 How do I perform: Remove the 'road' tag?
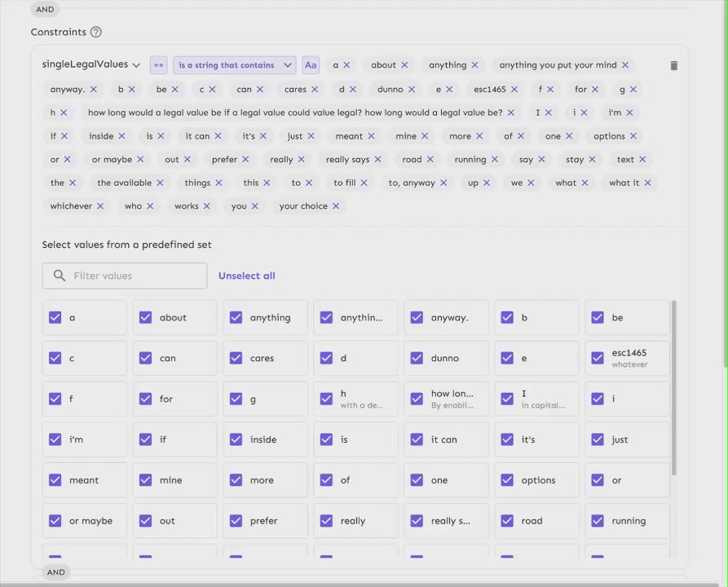(430, 159)
